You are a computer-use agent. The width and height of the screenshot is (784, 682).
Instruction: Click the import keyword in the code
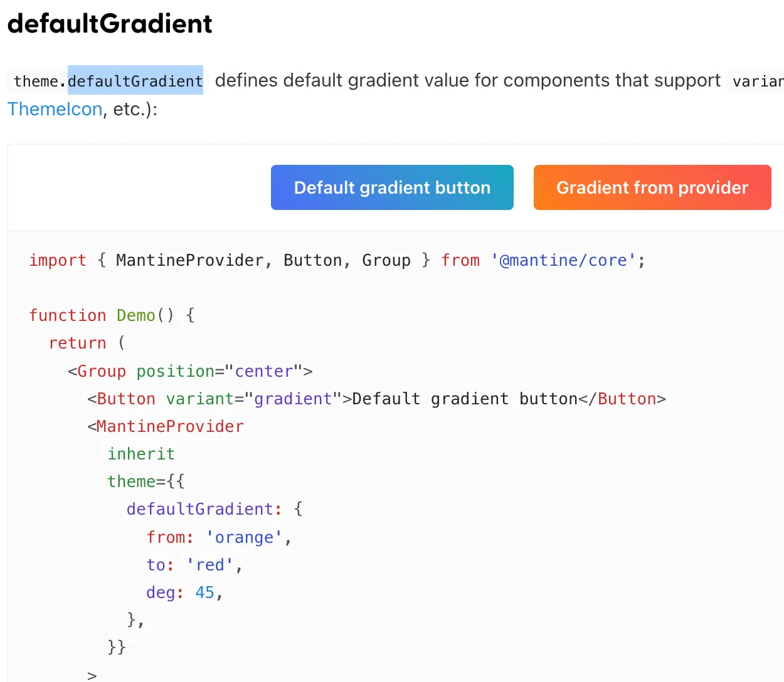pyautogui.click(x=58, y=260)
